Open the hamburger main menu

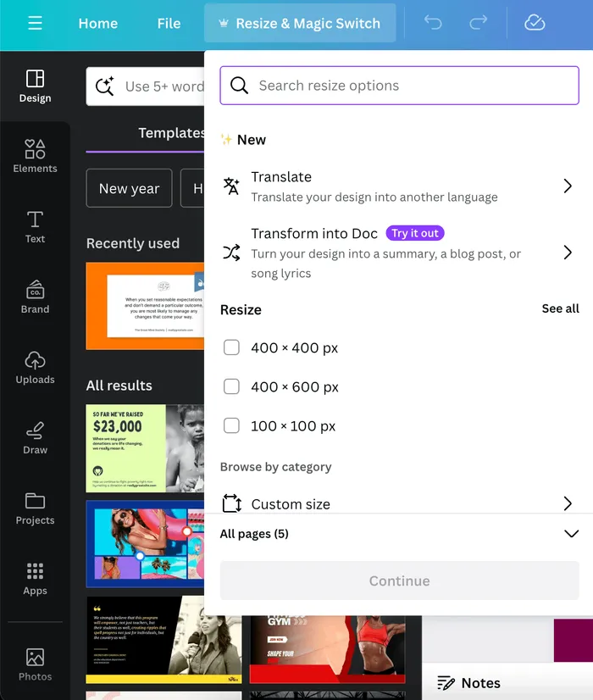(35, 23)
